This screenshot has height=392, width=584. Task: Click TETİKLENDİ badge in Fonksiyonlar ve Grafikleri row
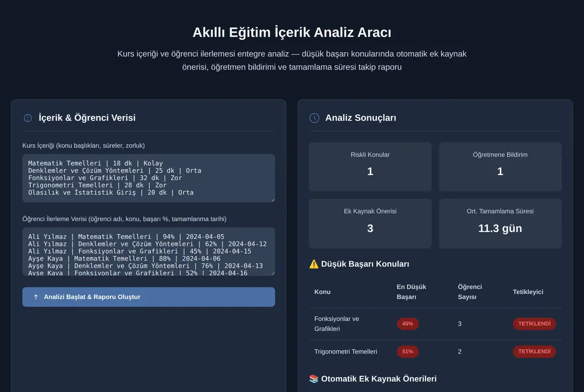534,324
